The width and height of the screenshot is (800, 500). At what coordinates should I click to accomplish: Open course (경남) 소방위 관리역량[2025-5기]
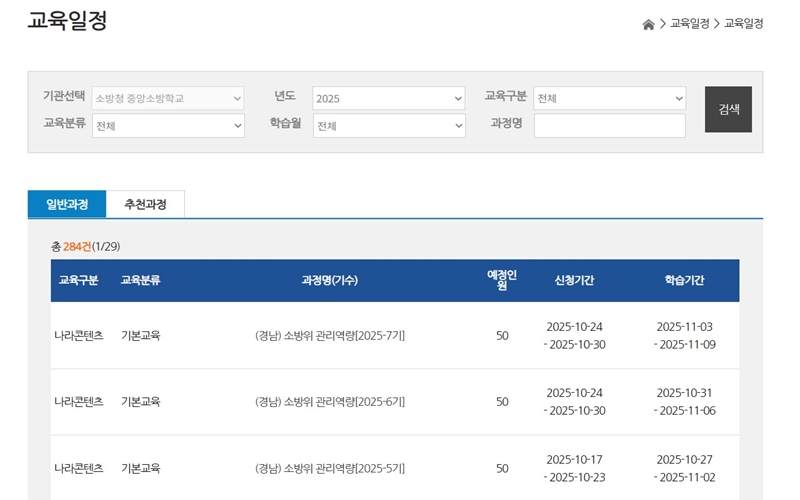[x=330, y=468]
